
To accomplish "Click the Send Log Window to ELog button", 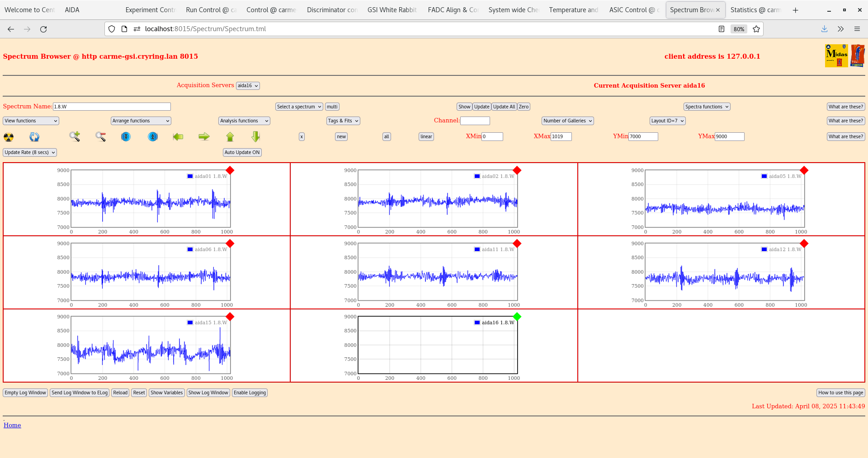I will pyautogui.click(x=80, y=393).
